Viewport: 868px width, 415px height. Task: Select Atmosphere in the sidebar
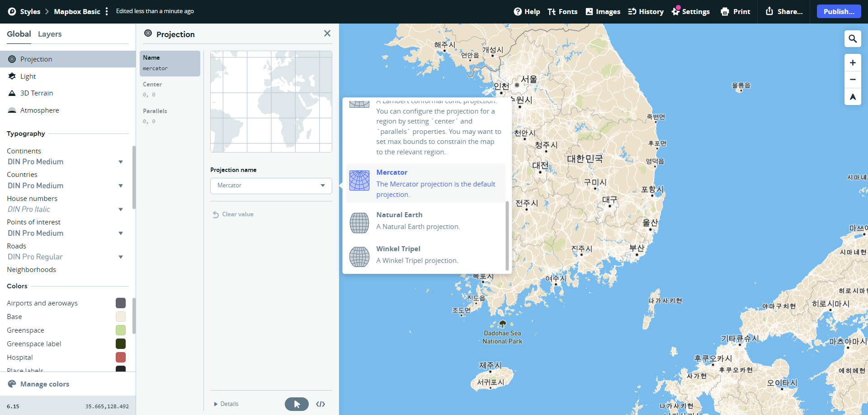68,110
